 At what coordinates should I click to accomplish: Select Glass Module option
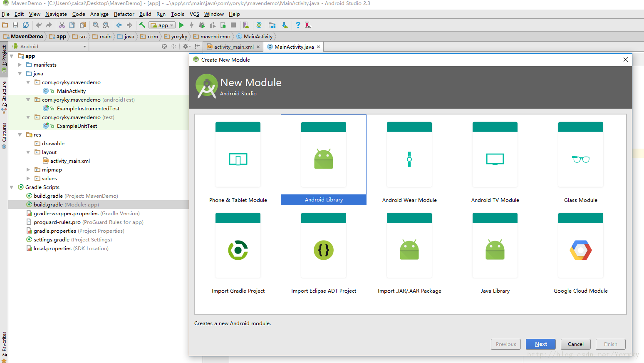tap(581, 160)
